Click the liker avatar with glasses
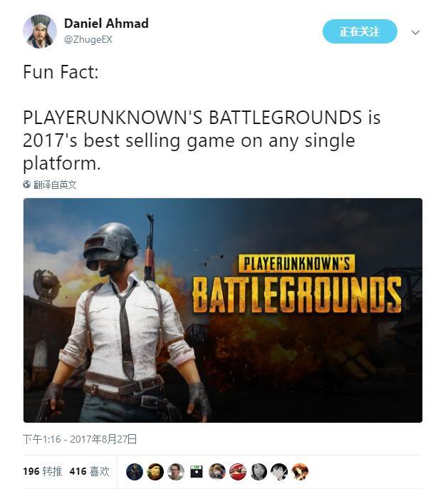 coord(176,472)
